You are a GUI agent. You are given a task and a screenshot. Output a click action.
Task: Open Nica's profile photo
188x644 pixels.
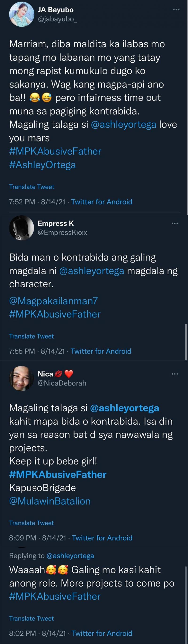[21, 378]
